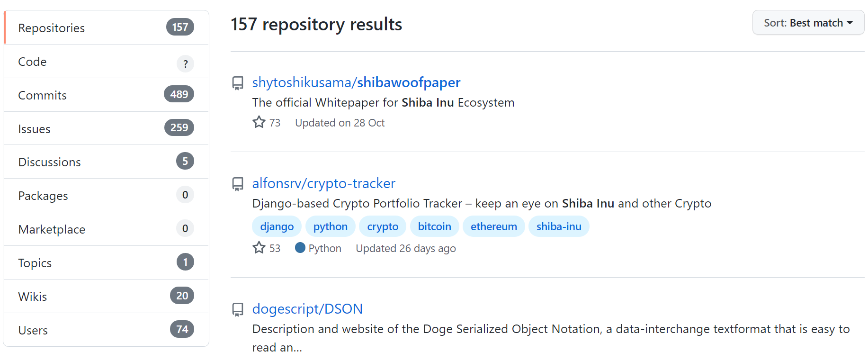Select the shiba-inu topic tag

click(559, 226)
